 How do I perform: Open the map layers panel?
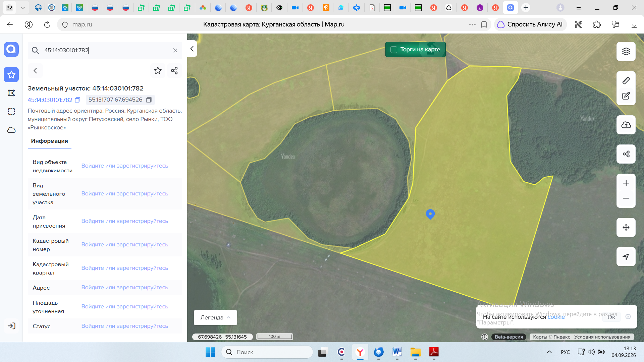click(x=626, y=51)
